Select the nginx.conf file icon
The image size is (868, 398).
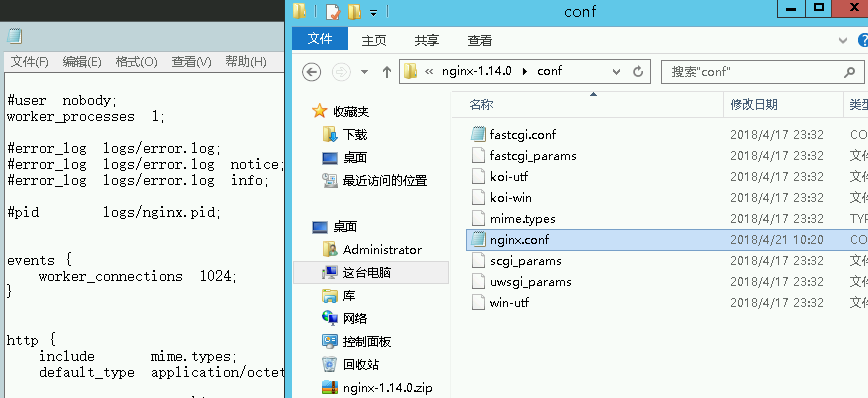pyautogui.click(x=478, y=239)
